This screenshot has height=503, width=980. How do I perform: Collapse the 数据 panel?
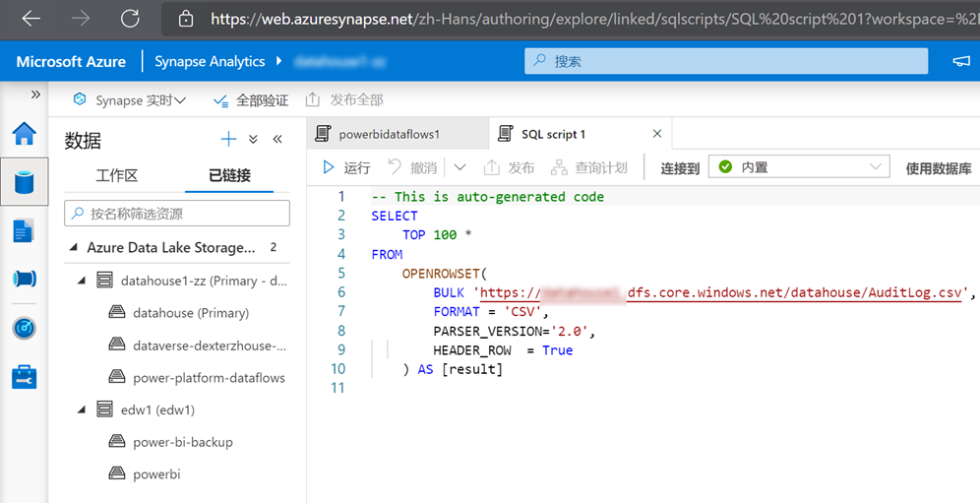[277, 139]
